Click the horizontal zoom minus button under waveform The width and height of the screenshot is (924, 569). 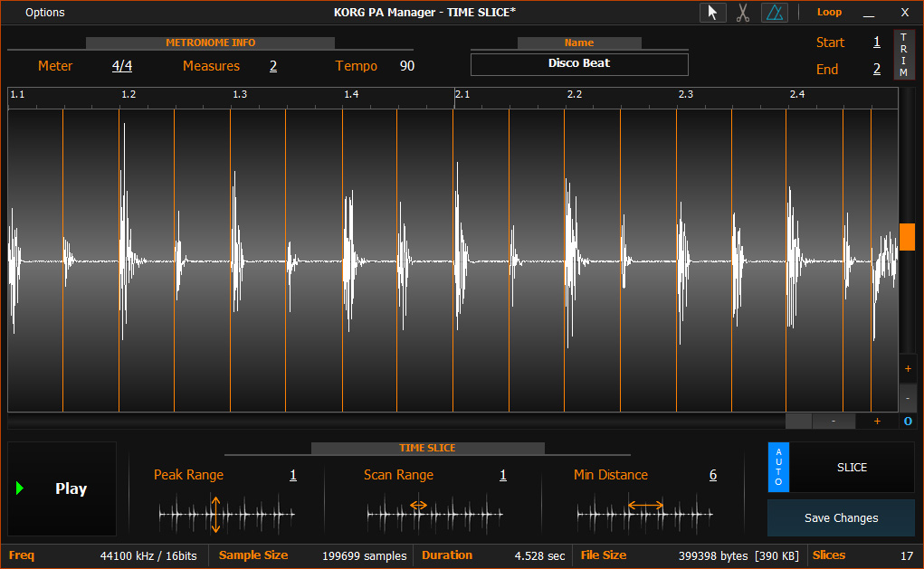834,422
